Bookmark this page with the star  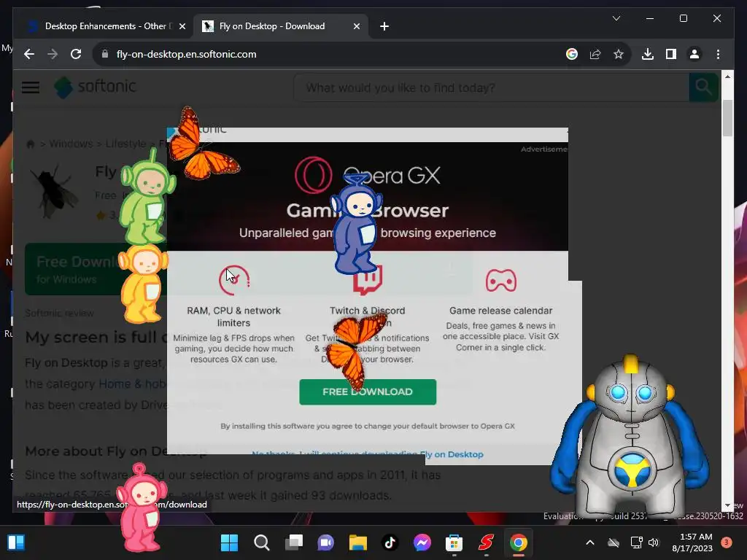pos(619,54)
